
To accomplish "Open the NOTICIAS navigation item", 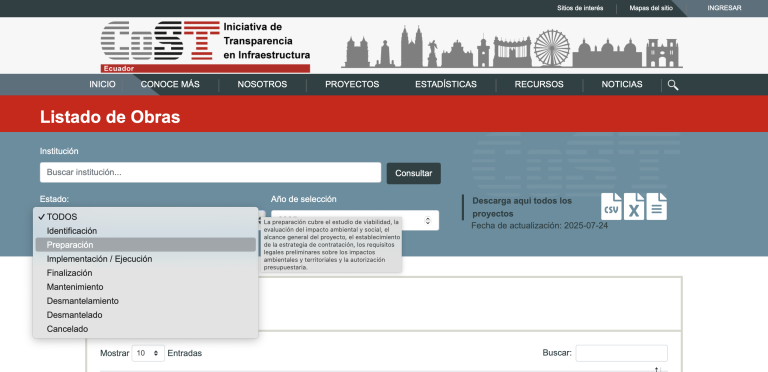I will pyautogui.click(x=622, y=84).
